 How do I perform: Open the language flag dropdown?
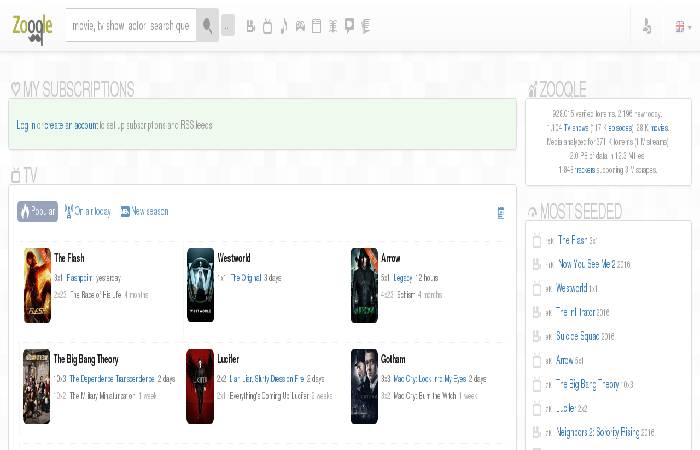click(679, 27)
